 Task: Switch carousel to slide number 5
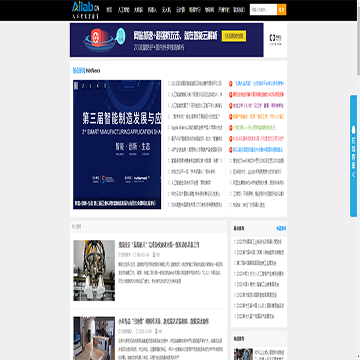coord(105,86)
